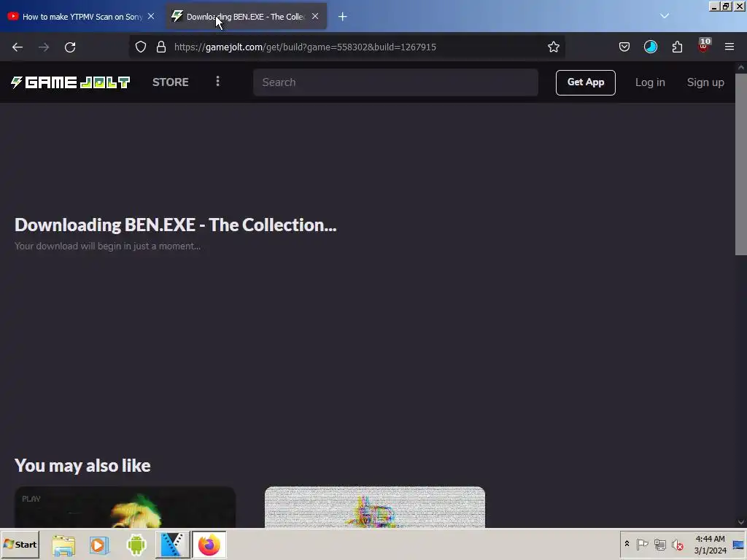Open Action Center flag icon

click(642, 544)
